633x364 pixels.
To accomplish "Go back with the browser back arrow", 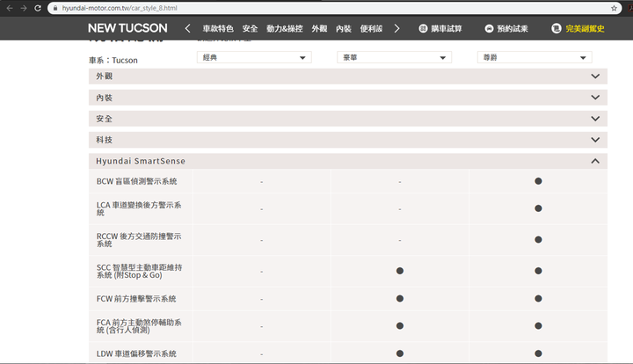I will (x=10, y=8).
